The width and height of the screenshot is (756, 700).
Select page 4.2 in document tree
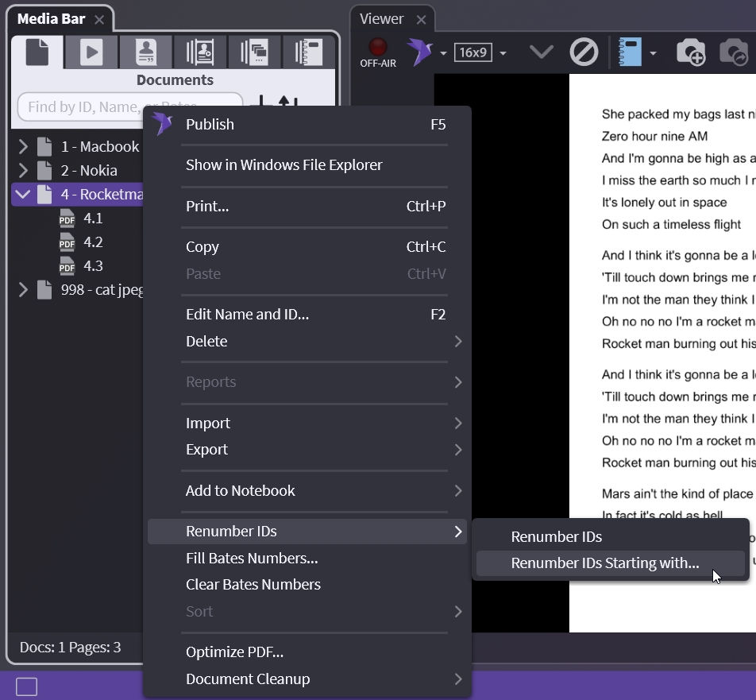coord(93,242)
